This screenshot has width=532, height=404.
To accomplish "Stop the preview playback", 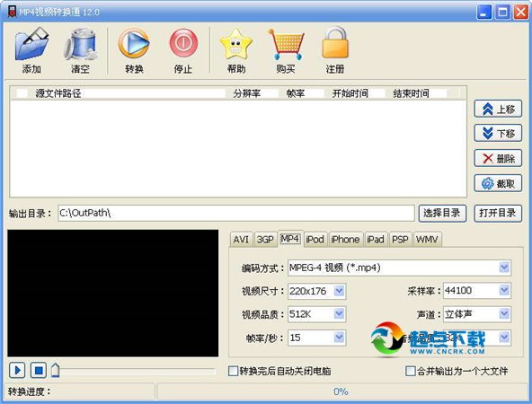I will click(x=39, y=370).
